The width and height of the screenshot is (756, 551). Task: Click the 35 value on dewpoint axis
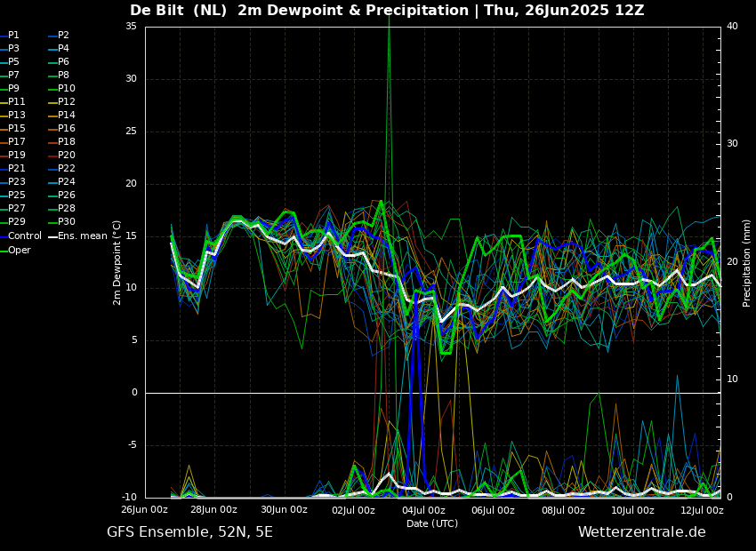131,27
